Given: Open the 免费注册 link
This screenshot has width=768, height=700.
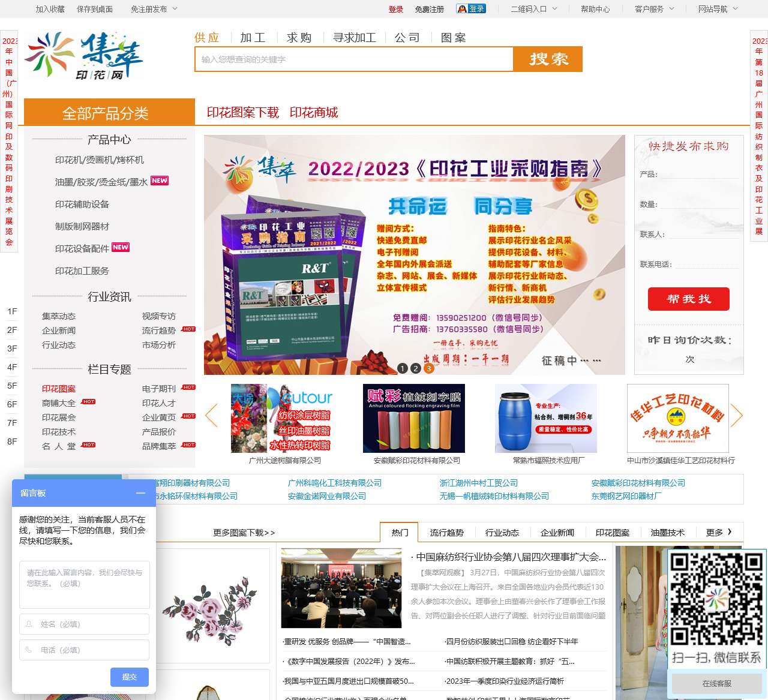Looking at the screenshot, I should tap(430, 9).
